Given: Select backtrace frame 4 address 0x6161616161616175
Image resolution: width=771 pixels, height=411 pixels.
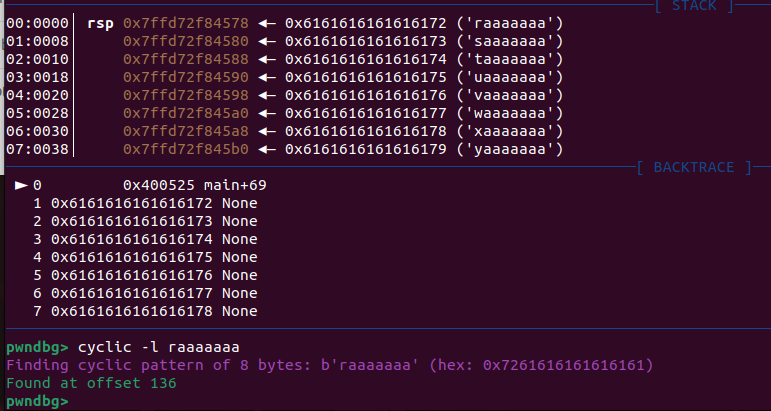Looking at the screenshot, I should (132, 258).
